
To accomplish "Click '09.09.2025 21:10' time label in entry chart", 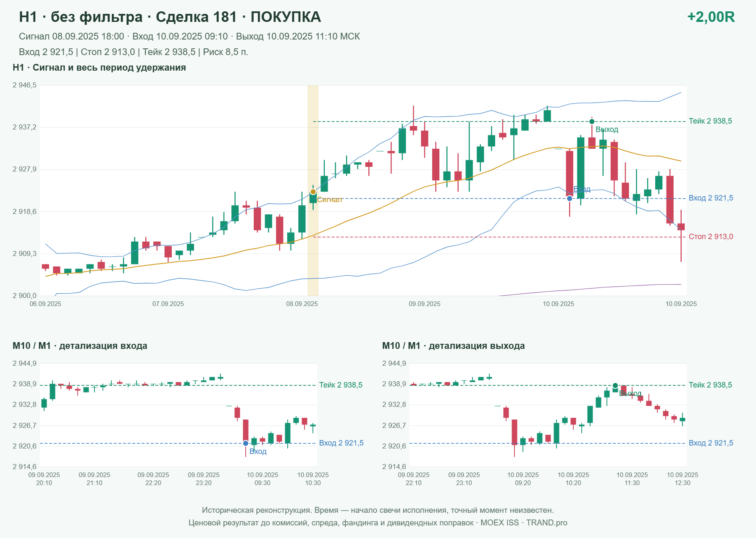I will click(94, 479).
